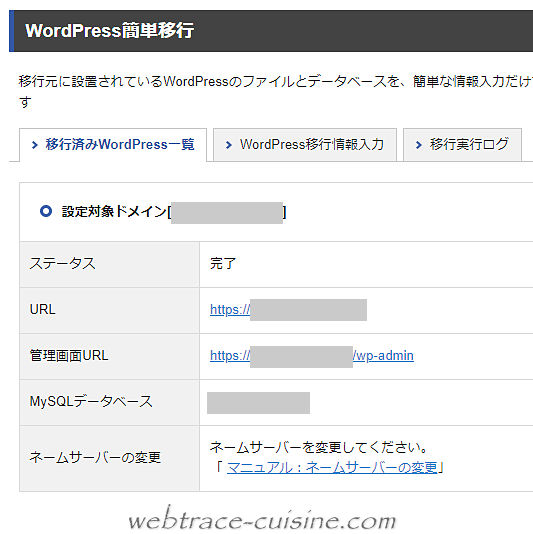Screen dimensions: 533x534
Task: Open the 移行実行ログ tab
Action: click(462, 144)
